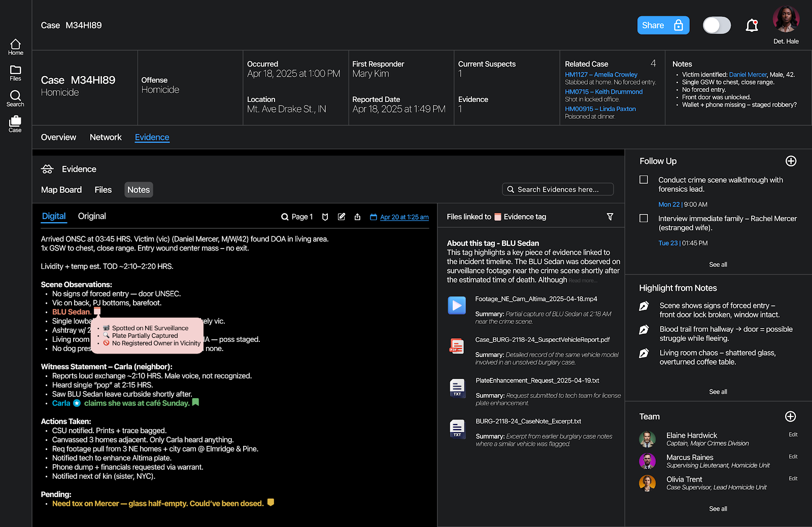The image size is (812, 527).
Task: Open Case_BURG-2118-24 SuspectVehicleReport PDF icon
Action: pyautogui.click(x=457, y=346)
